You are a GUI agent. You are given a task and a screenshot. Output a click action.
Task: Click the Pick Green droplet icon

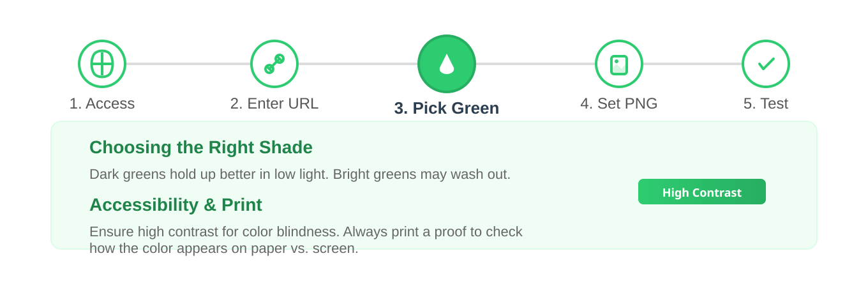pos(447,64)
